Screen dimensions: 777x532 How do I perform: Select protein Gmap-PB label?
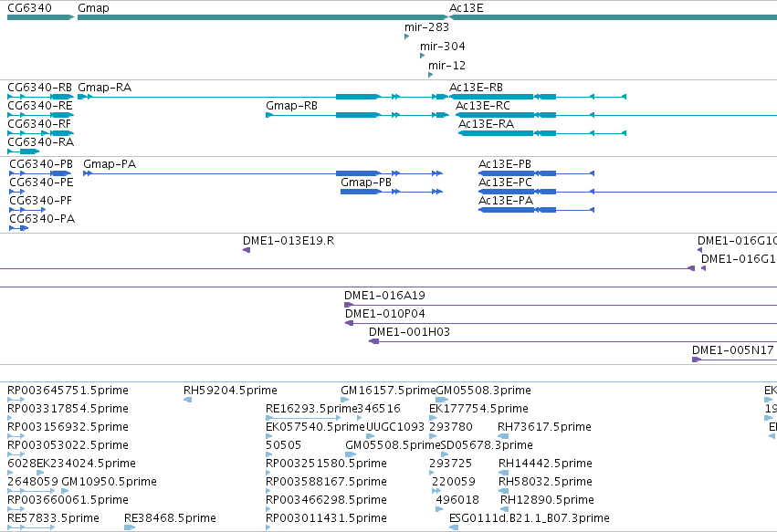click(x=366, y=183)
